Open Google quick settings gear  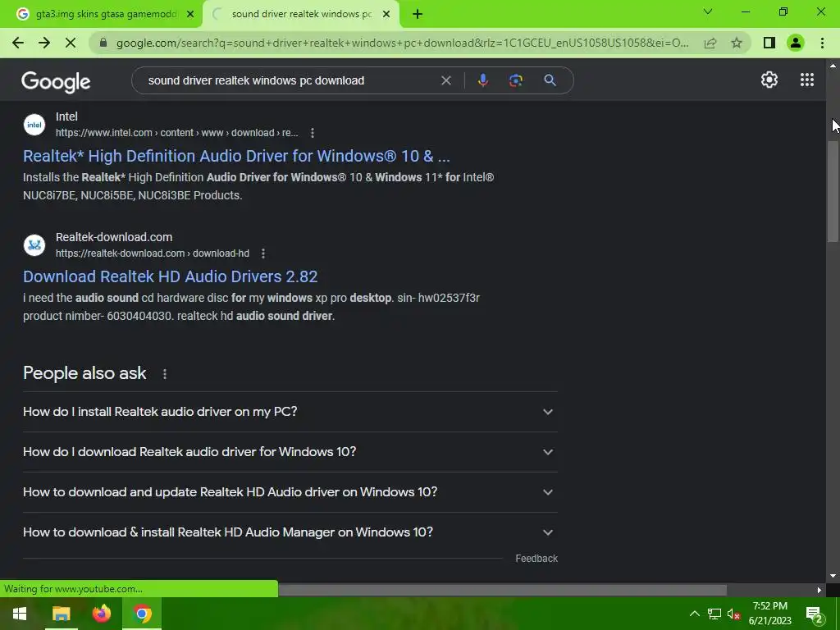pyautogui.click(x=769, y=80)
